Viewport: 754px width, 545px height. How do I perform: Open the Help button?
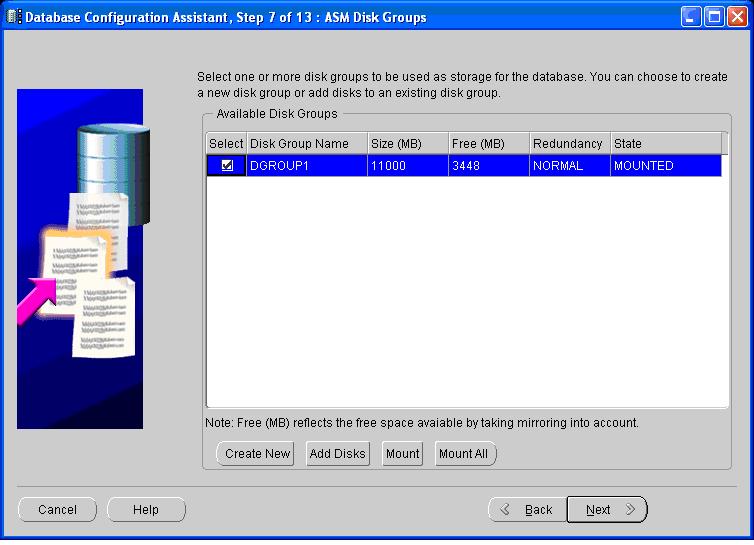click(x=146, y=510)
